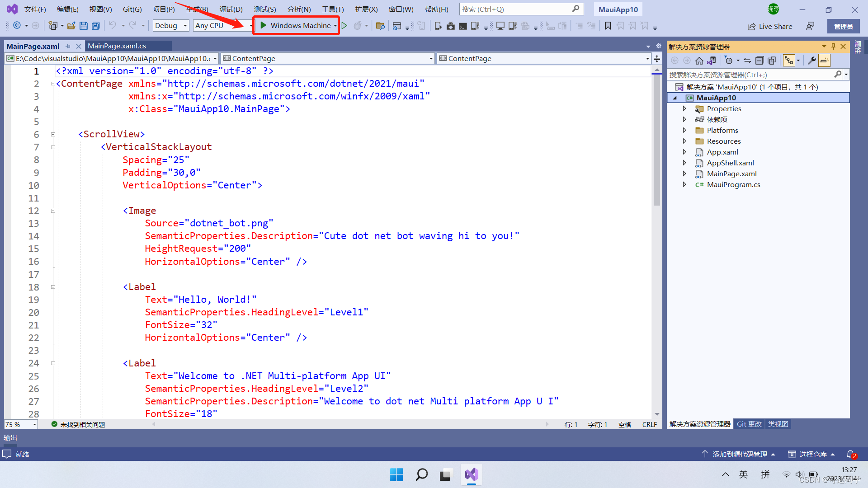Viewport: 868px width, 488px height.
Task: Click the Visual Studio taskbar icon
Action: pyautogui.click(x=471, y=474)
